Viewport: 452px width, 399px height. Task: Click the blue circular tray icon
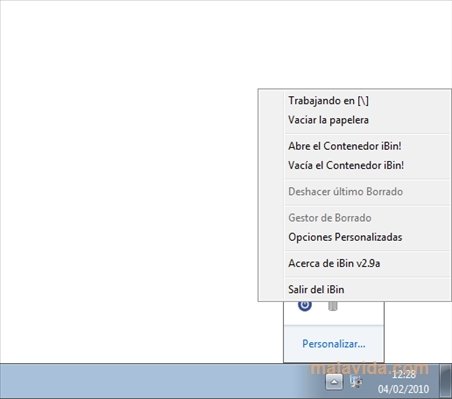pos(305,305)
